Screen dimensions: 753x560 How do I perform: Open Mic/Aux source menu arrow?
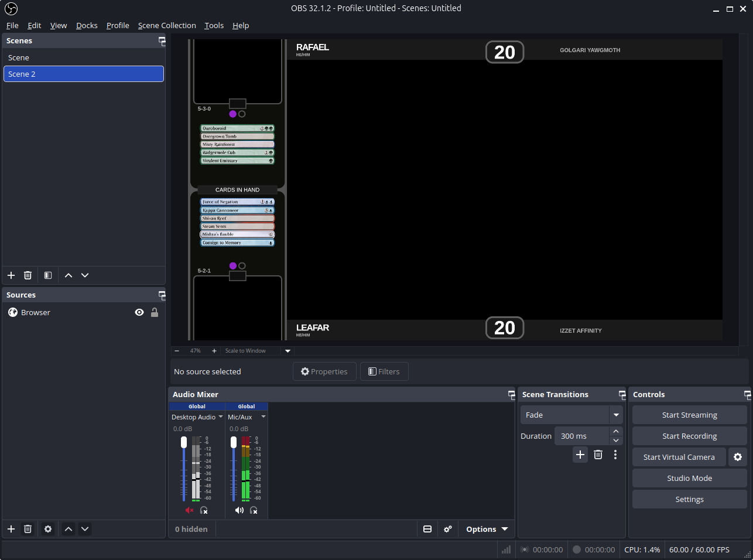click(x=263, y=416)
